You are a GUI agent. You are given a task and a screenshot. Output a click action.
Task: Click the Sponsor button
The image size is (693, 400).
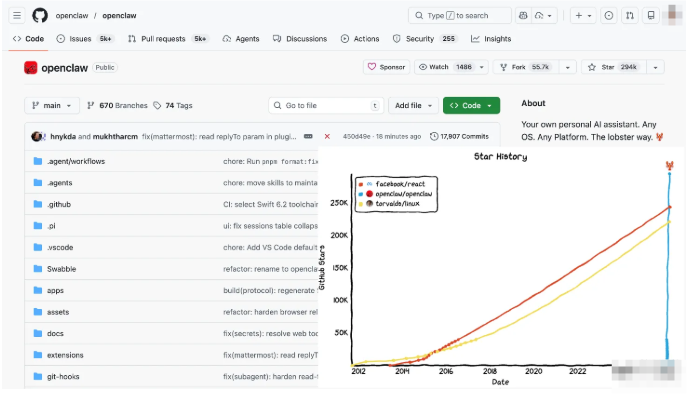pos(387,67)
